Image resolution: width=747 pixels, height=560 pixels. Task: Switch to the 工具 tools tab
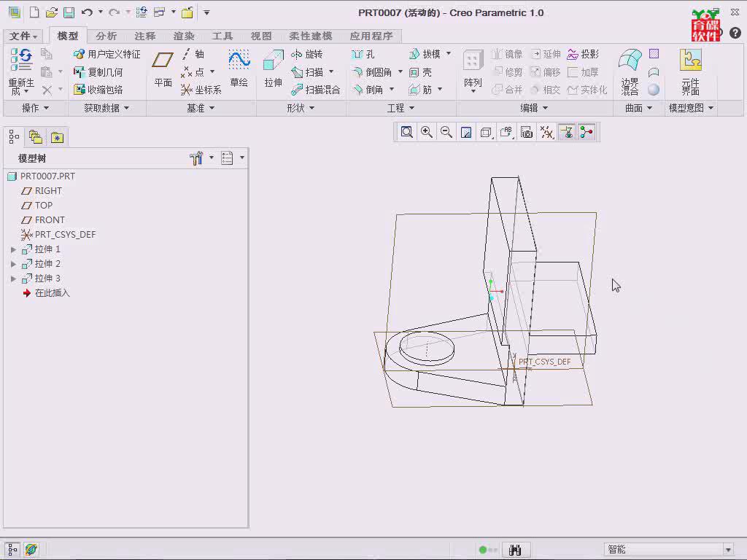coord(222,36)
